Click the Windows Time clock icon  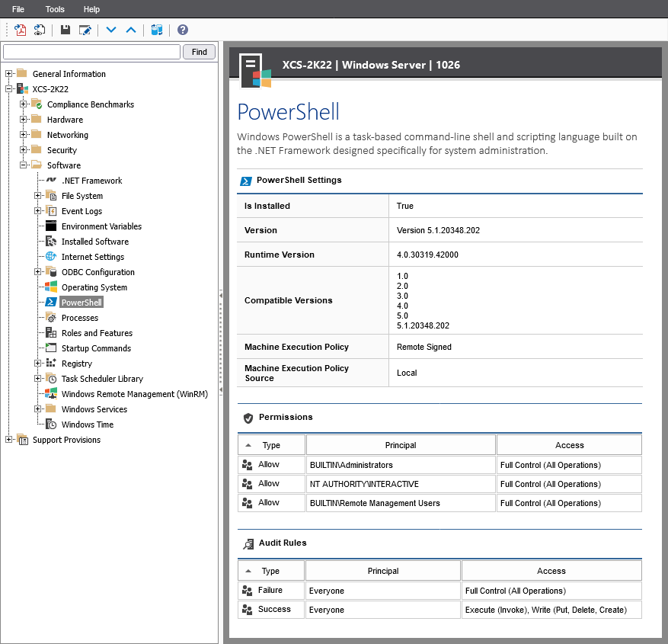point(51,424)
